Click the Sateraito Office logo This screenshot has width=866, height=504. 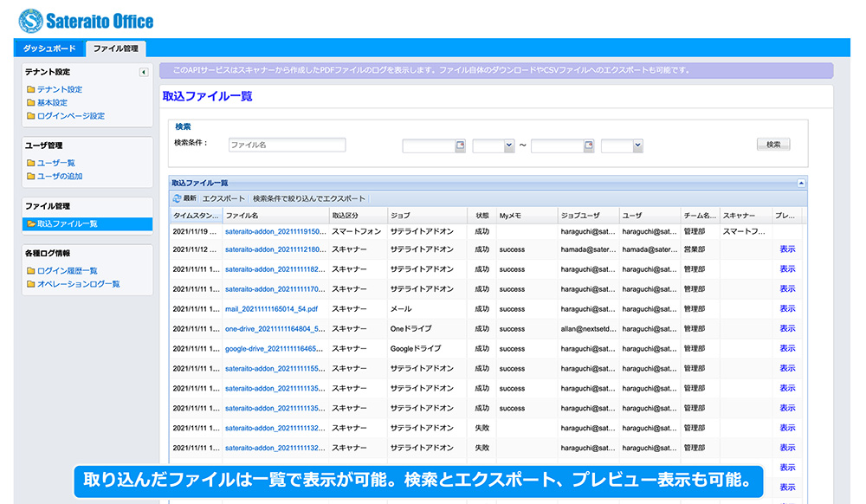[86, 20]
